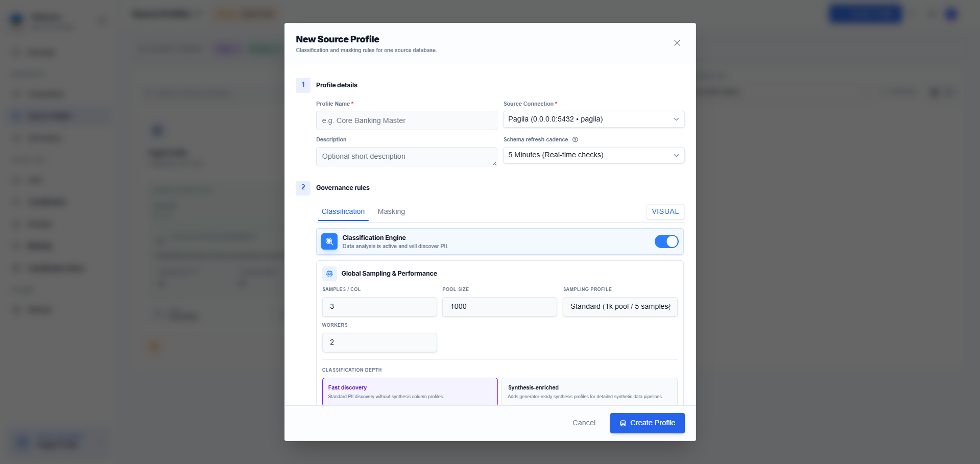This screenshot has width=980, height=464.
Task: Click the VISUAL mode button
Action: 665,212
